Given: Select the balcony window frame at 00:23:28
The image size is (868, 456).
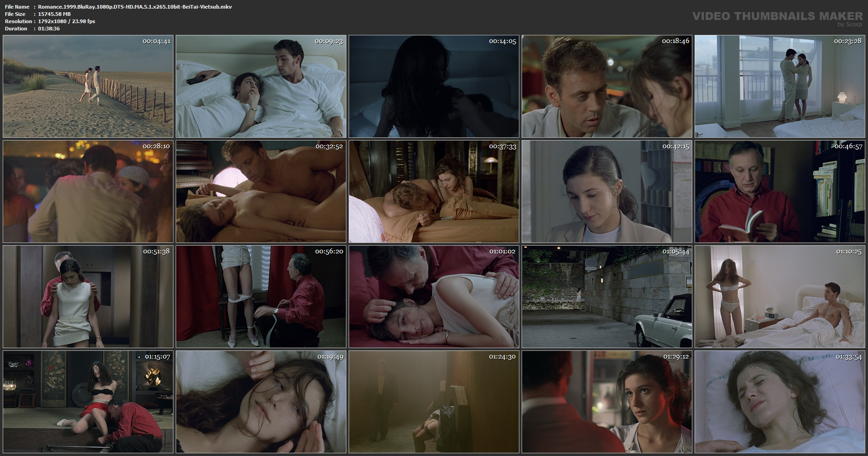Looking at the screenshot, I should pos(780,86).
